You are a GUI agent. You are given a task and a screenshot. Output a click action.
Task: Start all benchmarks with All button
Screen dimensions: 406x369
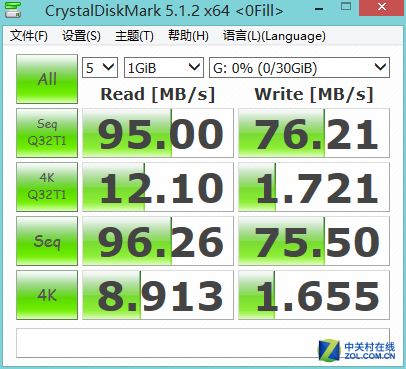point(47,79)
